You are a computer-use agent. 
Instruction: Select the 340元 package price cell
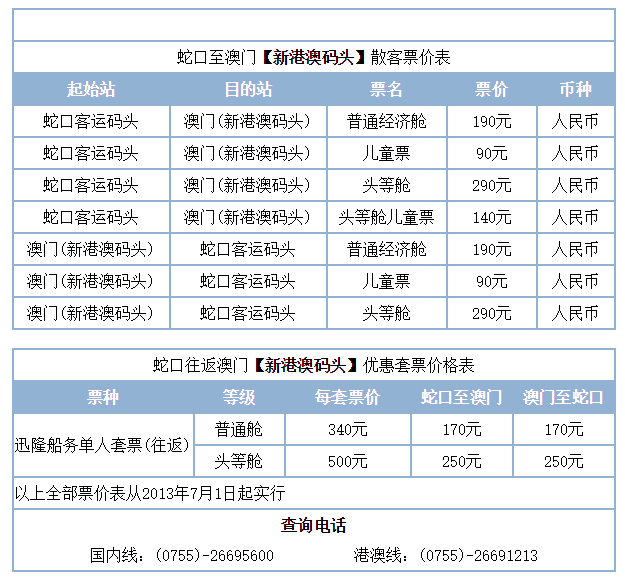[x=347, y=430]
